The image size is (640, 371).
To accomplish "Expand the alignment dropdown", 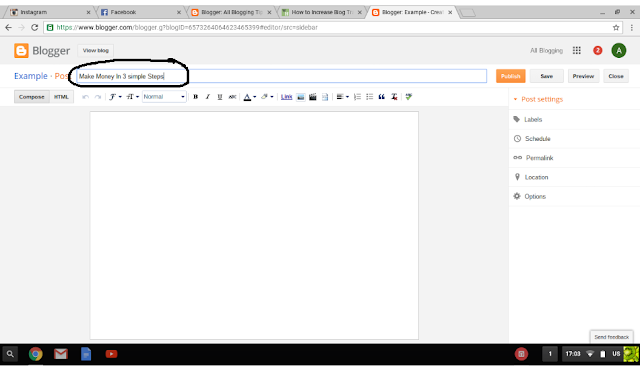I will (342, 97).
